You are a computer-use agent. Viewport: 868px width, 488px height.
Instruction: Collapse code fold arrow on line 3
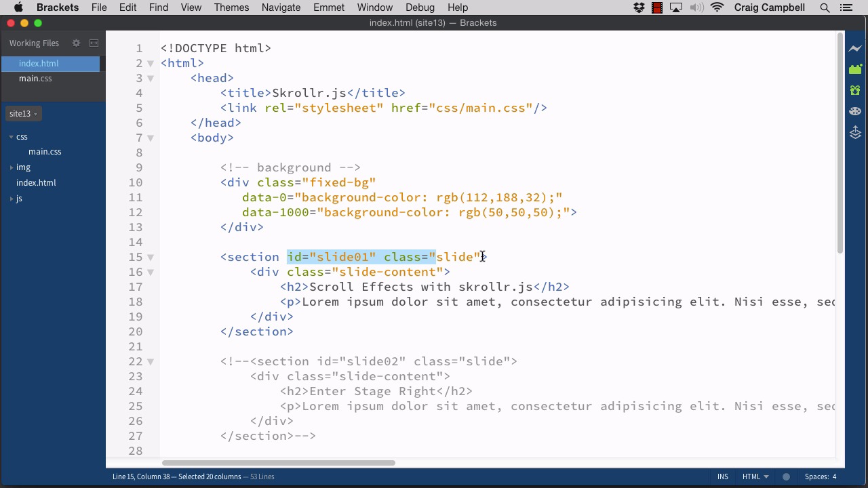pyautogui.click(x=151, y=79)
